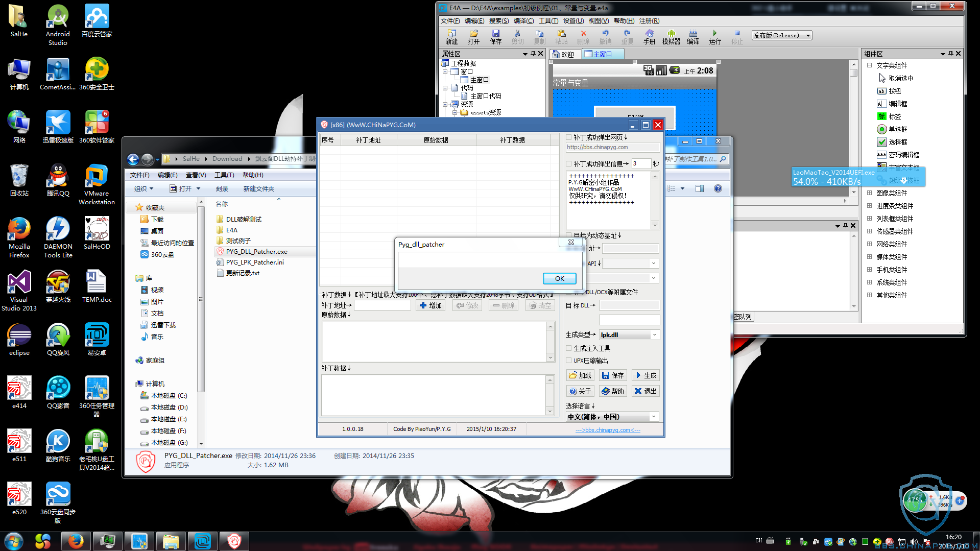980x551 pixels.
Task: Click the 运行 (Run) toolbar icon in E4A
Action: [x=715, y=37]
